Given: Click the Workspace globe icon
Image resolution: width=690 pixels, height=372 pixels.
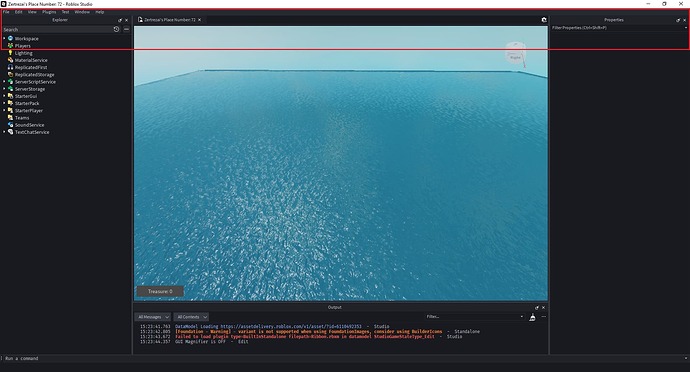Looking at the screenshot, I should tap(11, 38).
